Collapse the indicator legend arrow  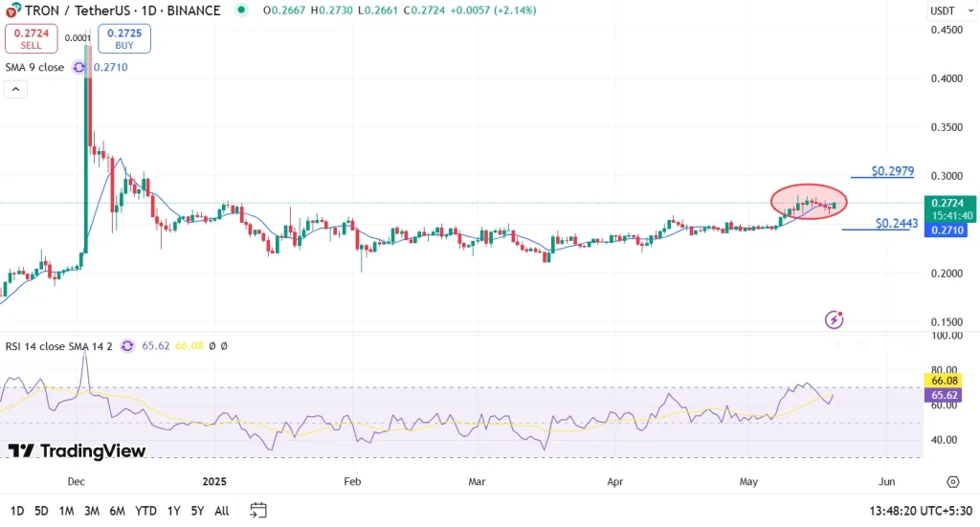pos(15,89)
